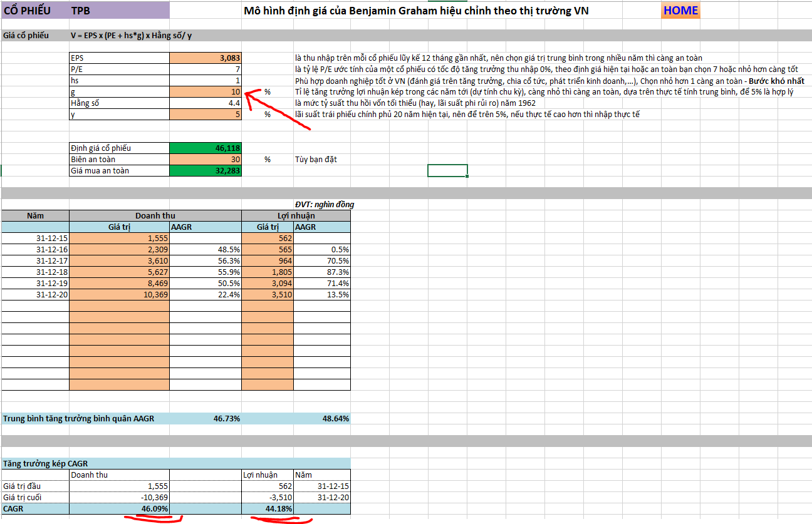This screenshot has height=524, width=812.
Task: Click the y bond yield value cell
Action: 206,114
